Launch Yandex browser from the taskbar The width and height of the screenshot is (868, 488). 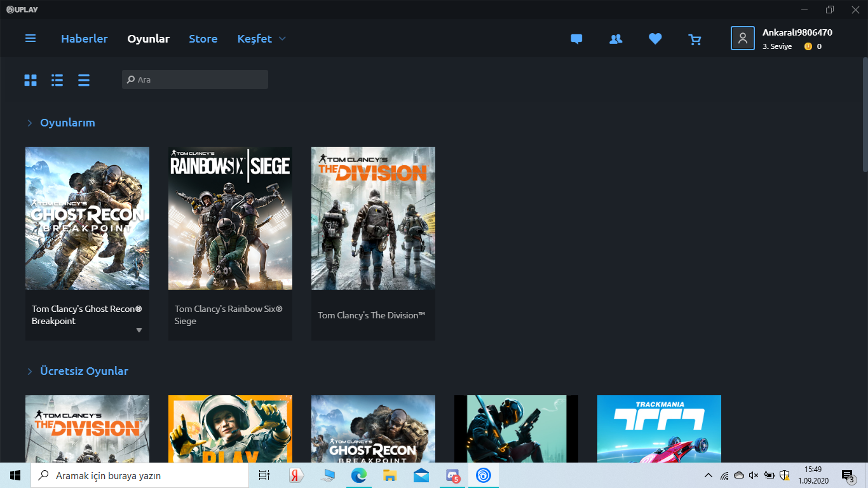pyautogui.click(x=297, y=475)
